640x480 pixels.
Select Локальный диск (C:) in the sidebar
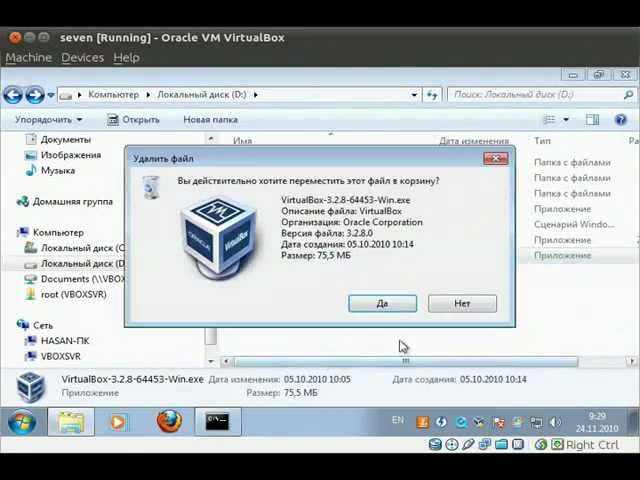coord(74,248)
